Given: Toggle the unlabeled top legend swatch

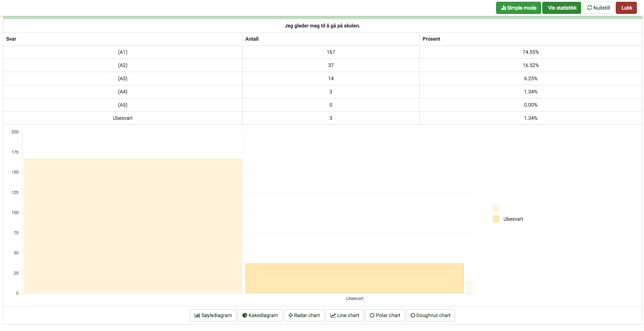Looking at the screenshot, I should click(x=496, y=208).
